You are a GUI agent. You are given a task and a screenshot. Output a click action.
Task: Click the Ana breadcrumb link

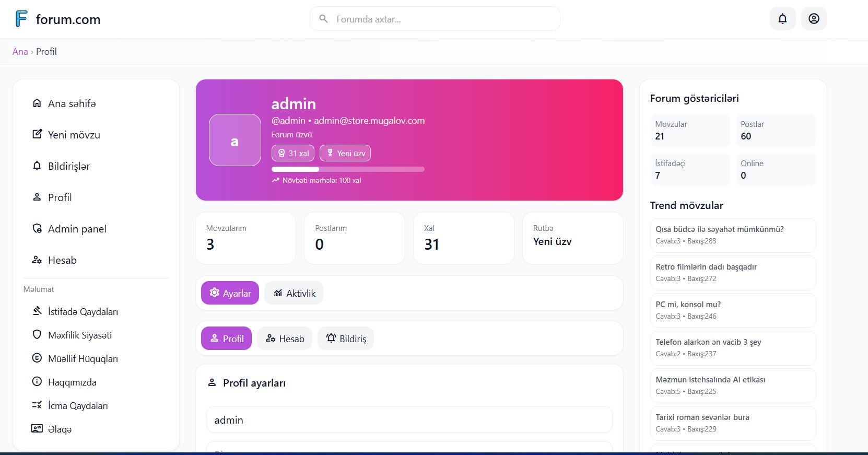click(x=20, y=52)
